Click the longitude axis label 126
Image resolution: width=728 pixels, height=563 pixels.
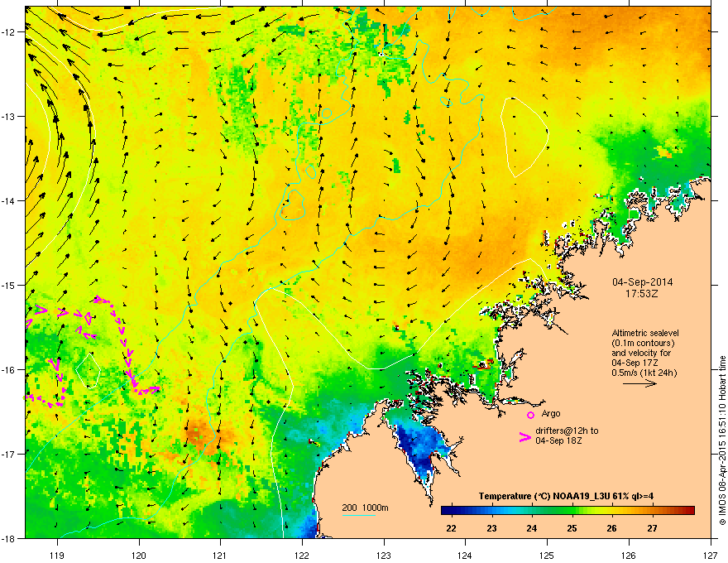click(x=629, y=555)
